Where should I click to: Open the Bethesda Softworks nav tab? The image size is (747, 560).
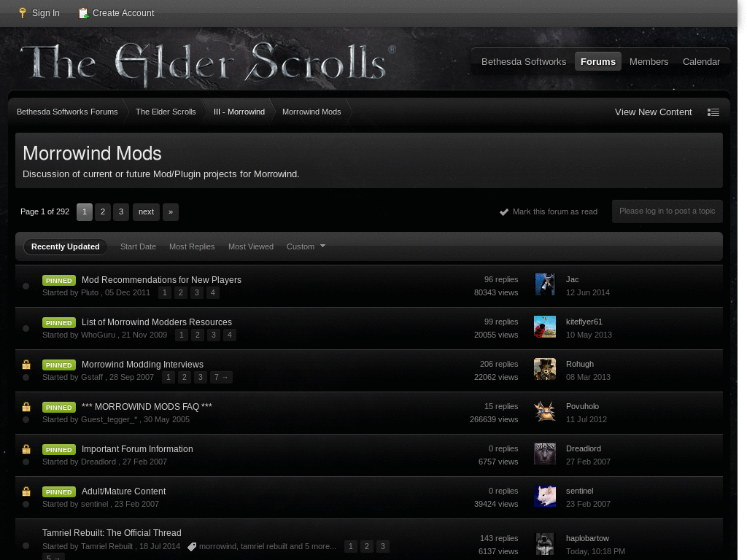click(524, 62)
